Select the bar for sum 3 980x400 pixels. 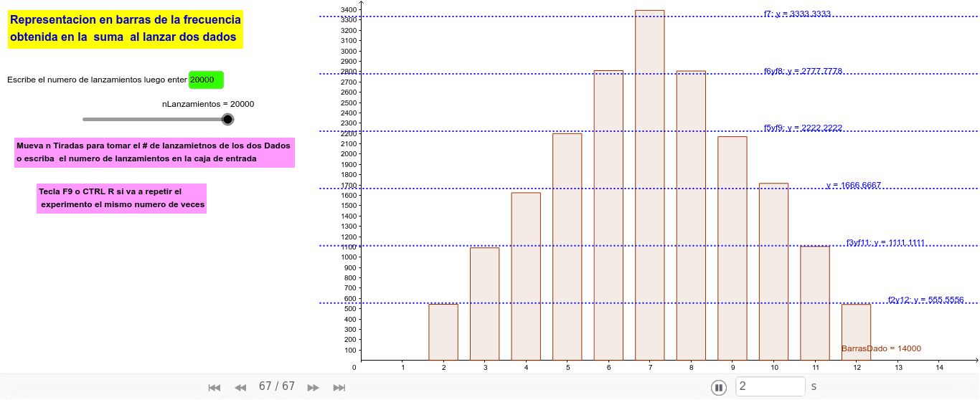pos(484,304)
